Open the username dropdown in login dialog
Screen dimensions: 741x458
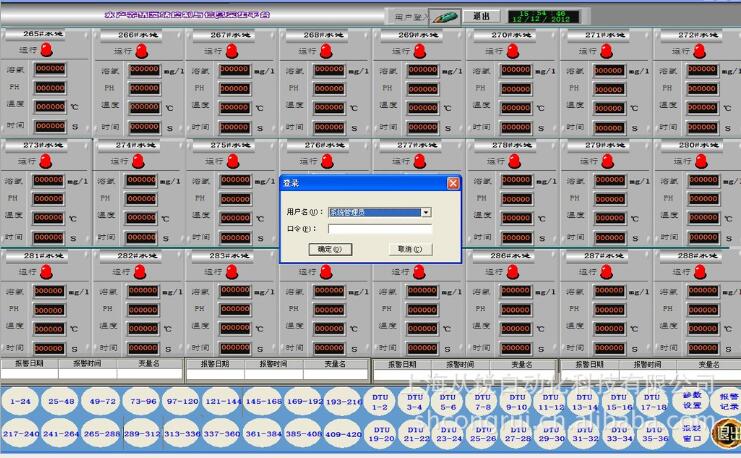tap(426, 212)
